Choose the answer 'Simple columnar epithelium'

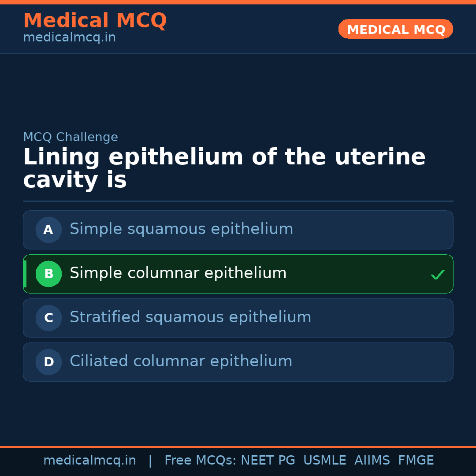coord(178,273)
